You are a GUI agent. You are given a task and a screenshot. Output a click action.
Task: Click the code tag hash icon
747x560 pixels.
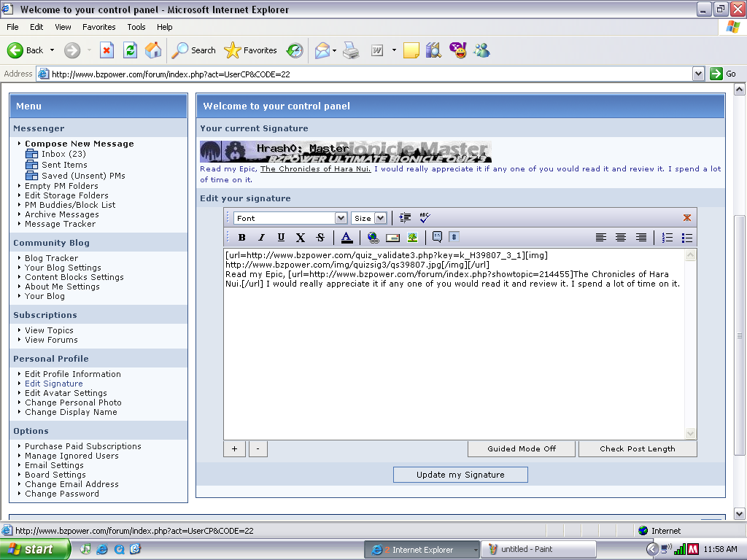pos(454,237)
